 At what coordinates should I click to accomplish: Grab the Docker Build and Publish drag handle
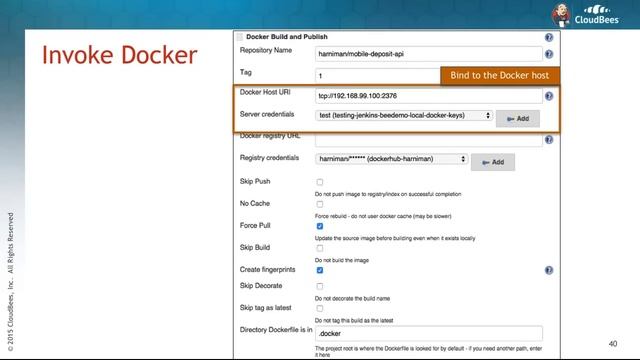coord(240,37)
